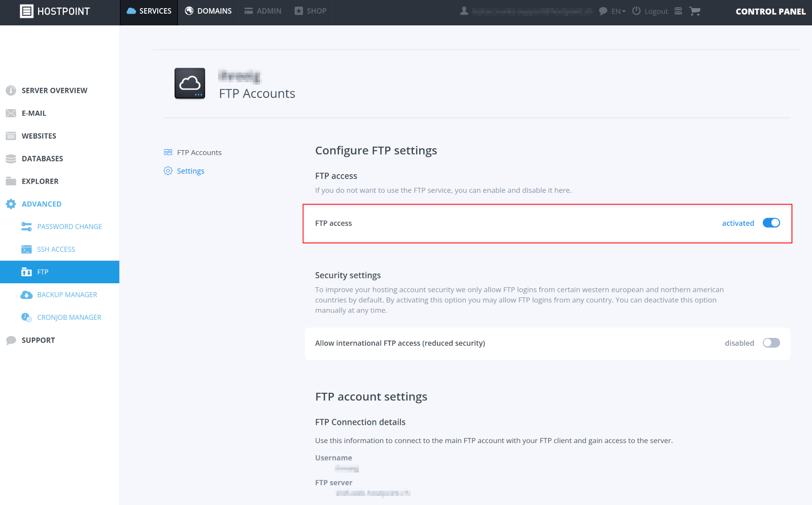
Task: Open Databases in sidebar
Action: pyautogui.click(x=43, y=159)
